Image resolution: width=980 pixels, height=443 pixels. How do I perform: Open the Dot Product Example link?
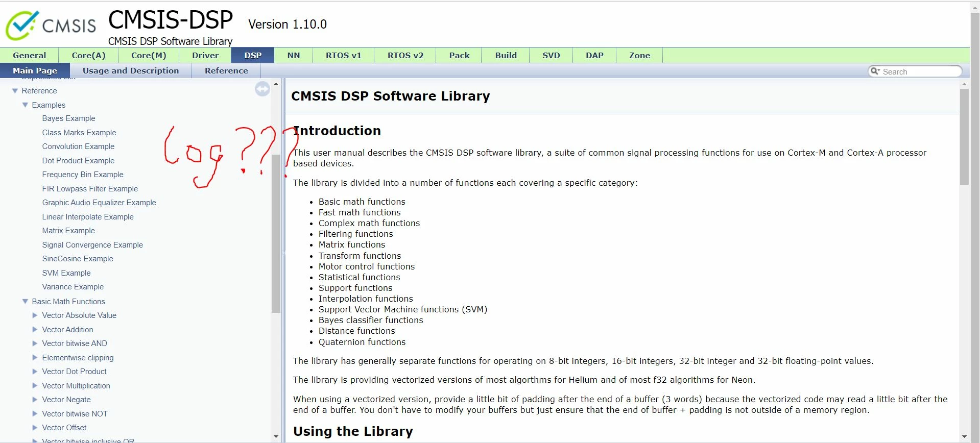coord(78,161)
